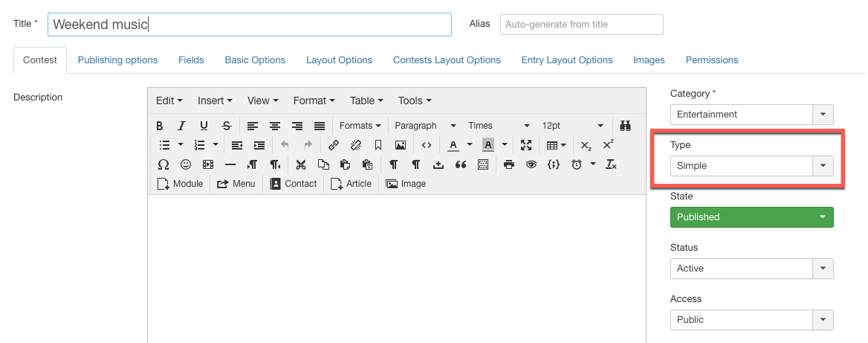This screenshot has width=868, height=343.
Task: Toggle fullscreen editor mode
Action: pos(526,145)
